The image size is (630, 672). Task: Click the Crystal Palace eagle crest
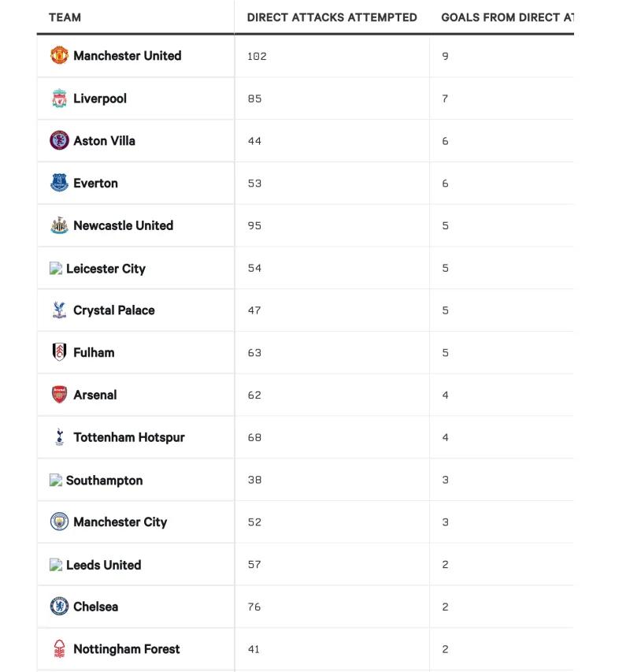click(x=59, y=310)
